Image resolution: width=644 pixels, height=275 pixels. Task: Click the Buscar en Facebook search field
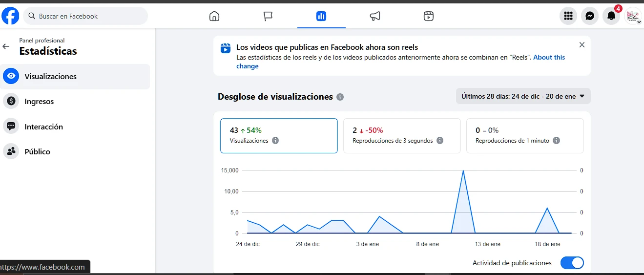click(x=88, y=16)
